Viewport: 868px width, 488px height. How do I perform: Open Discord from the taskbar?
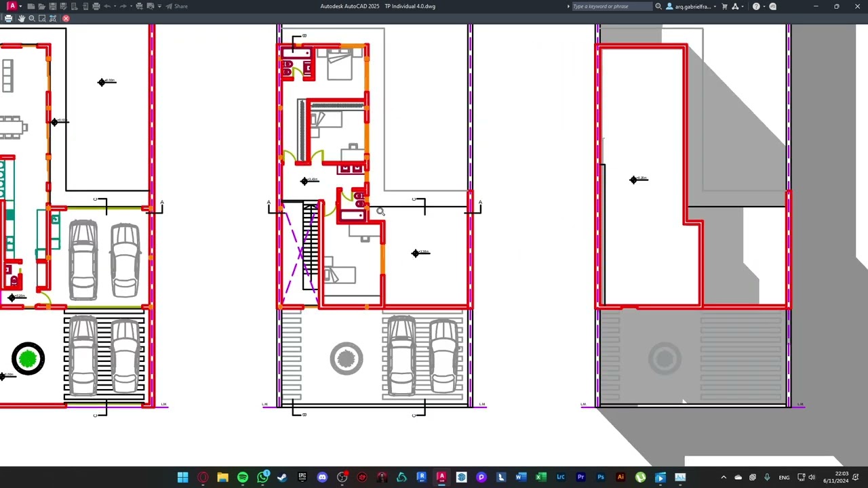pos(322,477)
